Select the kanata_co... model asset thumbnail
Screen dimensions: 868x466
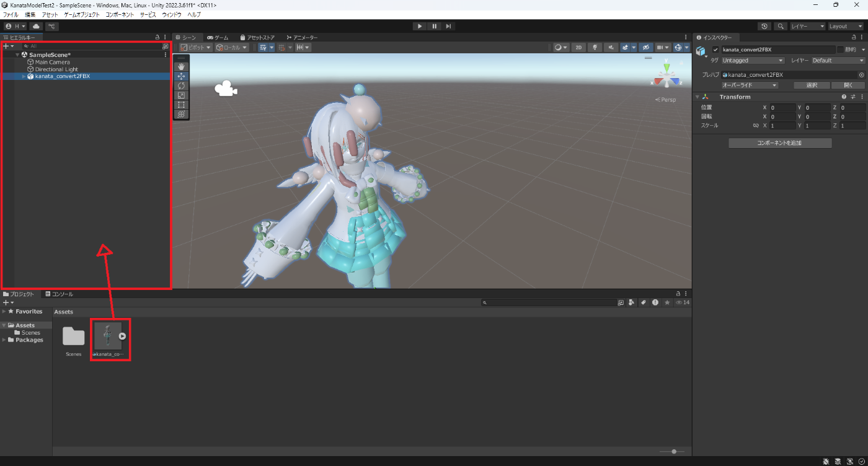coord(108,336)
